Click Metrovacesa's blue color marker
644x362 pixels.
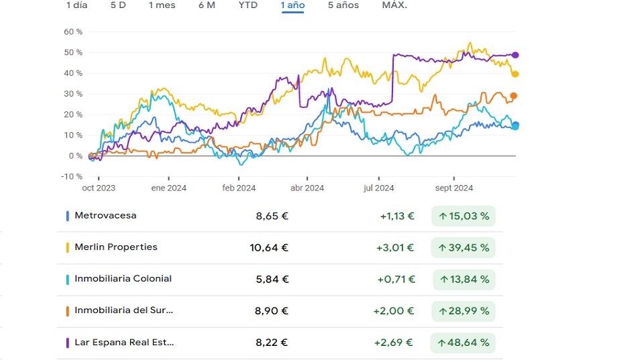coord(67,216)
